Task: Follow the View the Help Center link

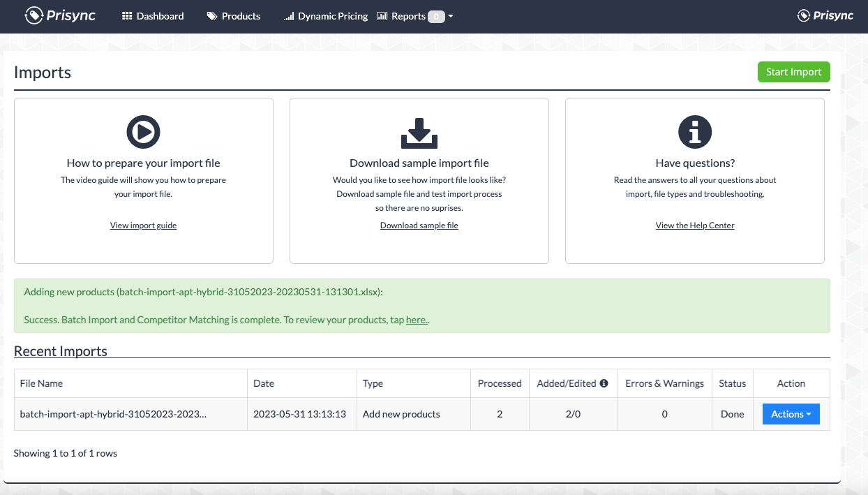Action: pyautogui.click(x=695, y=226)
